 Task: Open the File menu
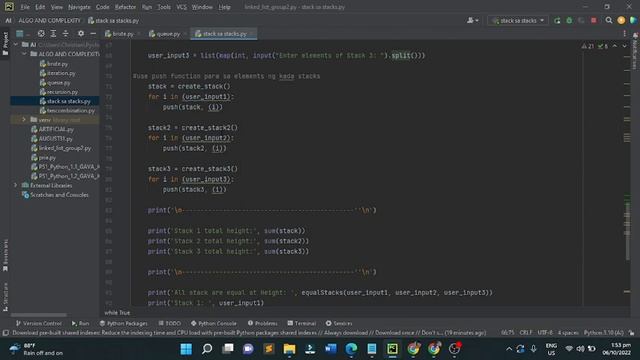[x=25, y=7]
